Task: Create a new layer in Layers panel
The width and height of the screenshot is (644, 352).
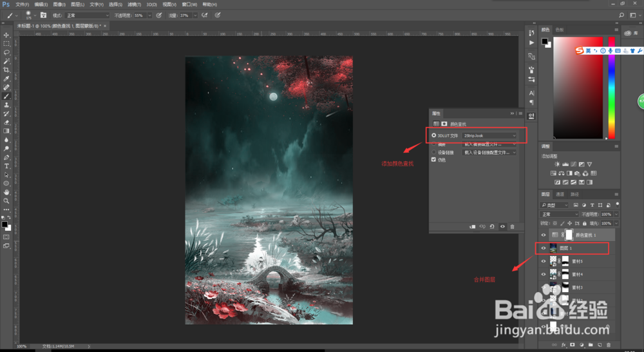Action: click(600, 345)
